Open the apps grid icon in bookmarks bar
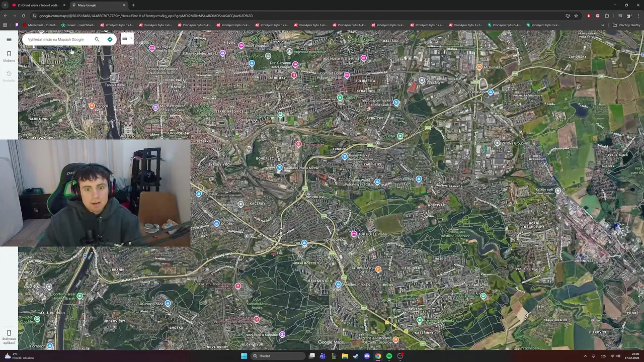Viewport: 644px width, 362px height. [x=6, y=25]
